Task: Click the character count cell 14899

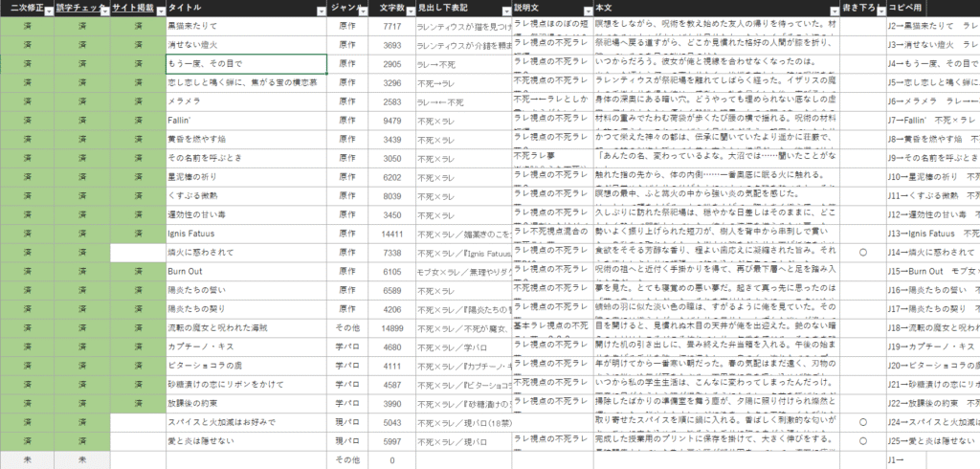Action: pyautogui.click(x=392, y=327)
